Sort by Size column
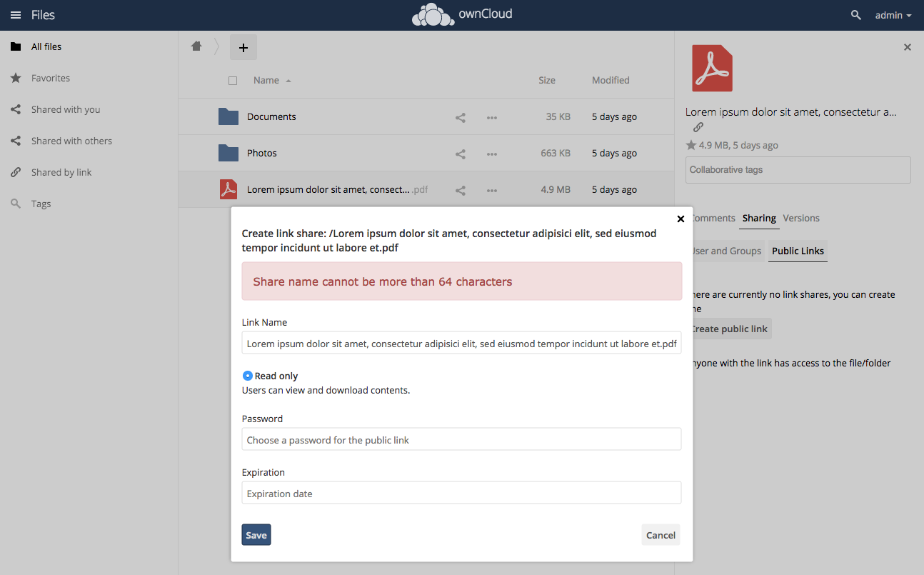 547,80
